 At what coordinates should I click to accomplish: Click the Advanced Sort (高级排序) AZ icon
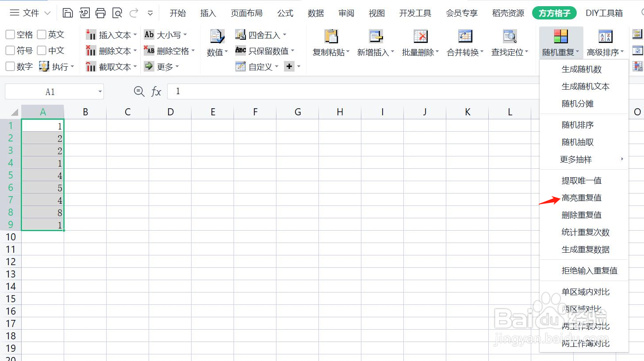pyautogui.click(x=605, y=36)
